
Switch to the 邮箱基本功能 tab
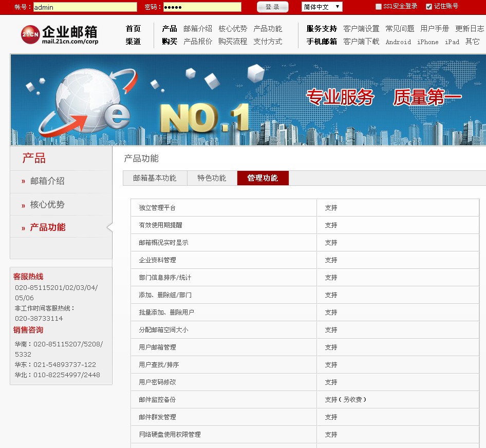(155, 178)
